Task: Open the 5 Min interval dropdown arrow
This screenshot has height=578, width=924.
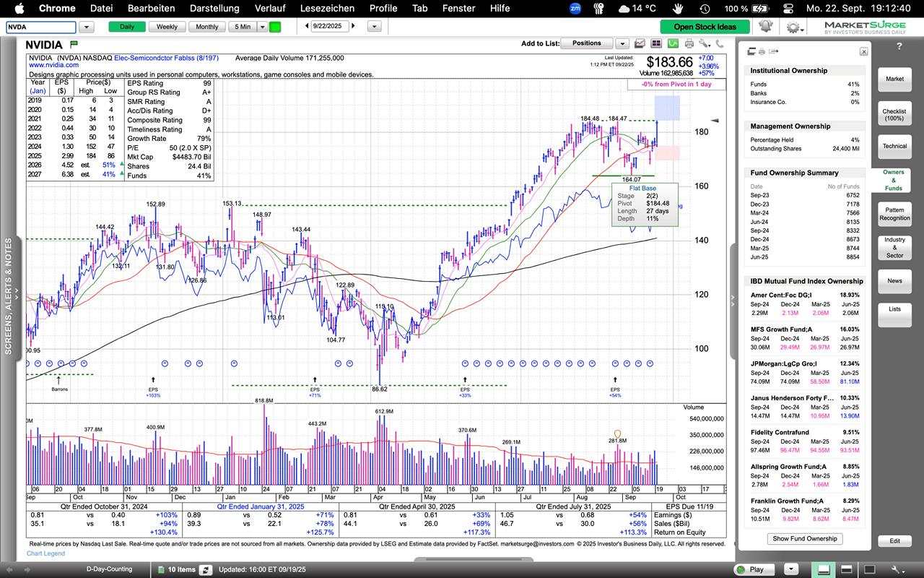Action: pos(260,27)
